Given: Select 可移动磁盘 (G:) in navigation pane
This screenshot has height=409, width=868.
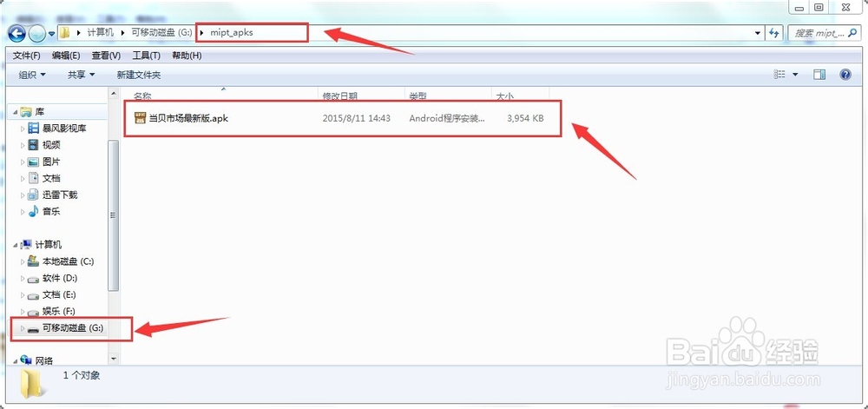Looking at the screenshot, I should 73,328.
